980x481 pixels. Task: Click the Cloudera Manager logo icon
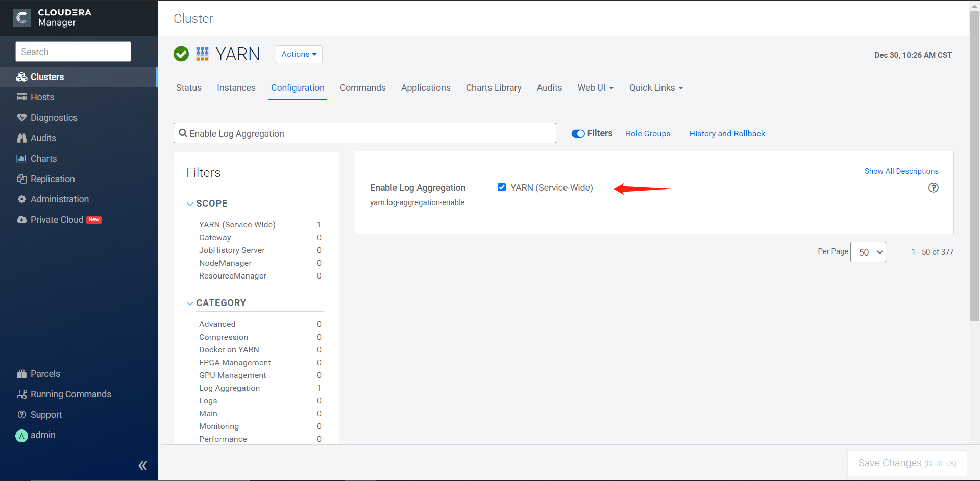[21, 18]
